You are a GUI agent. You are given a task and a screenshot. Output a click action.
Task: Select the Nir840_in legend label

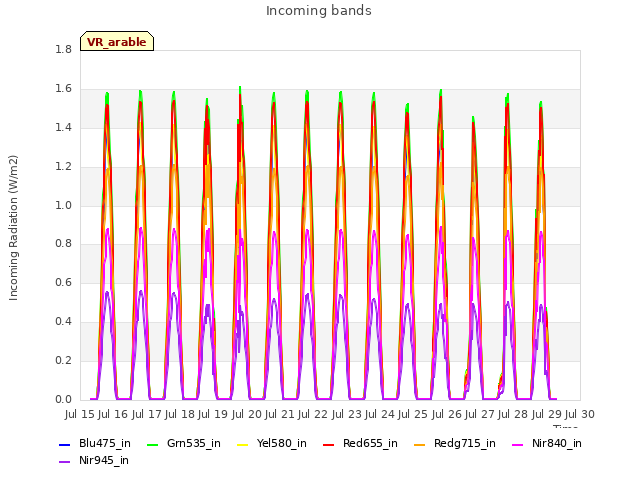click(x=557, y=443)
